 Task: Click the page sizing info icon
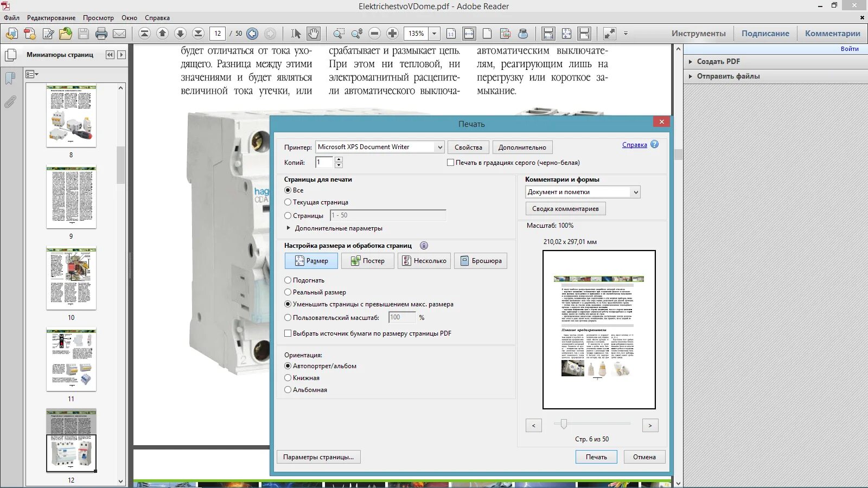pyautogui.click(x=424, y=246)
